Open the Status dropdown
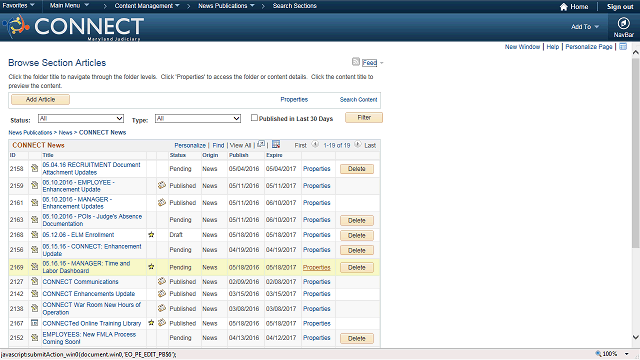Viewport: 640px width, 360px height. pos(81,118)
